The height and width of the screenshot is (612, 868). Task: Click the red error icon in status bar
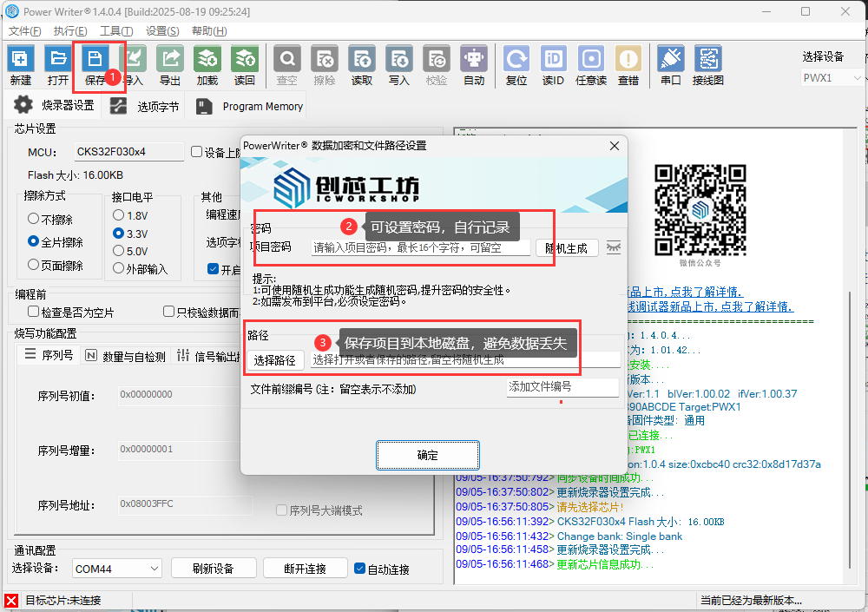(x=11, y=601)
